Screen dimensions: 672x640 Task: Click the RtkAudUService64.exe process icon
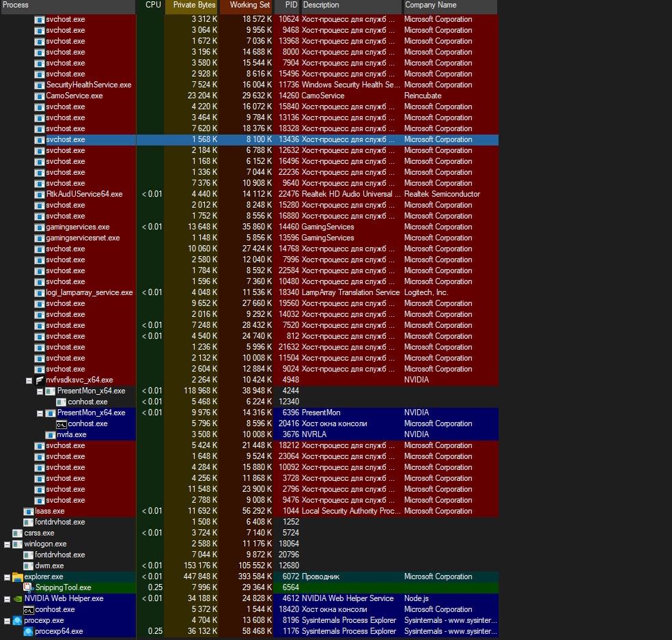tap(40, 195)
